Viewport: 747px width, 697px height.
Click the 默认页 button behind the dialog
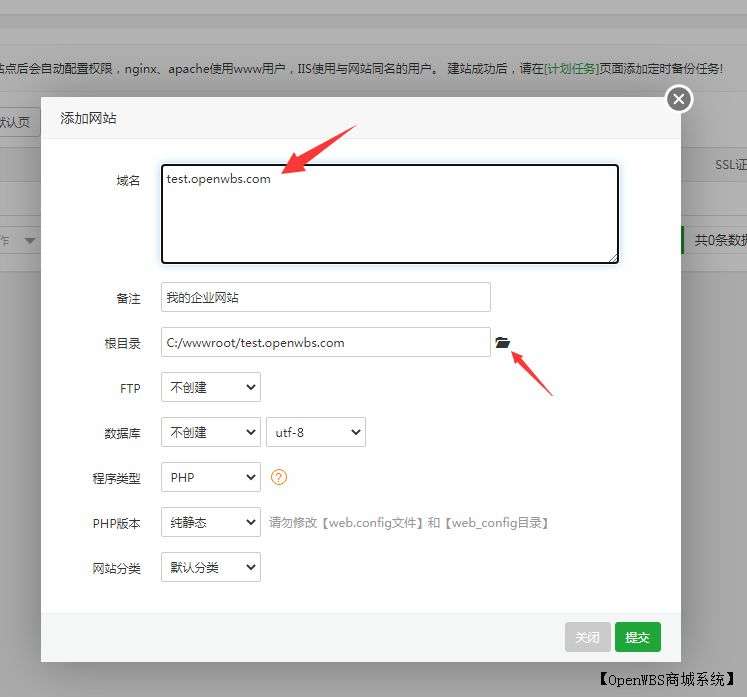click(x=15, y=122)
